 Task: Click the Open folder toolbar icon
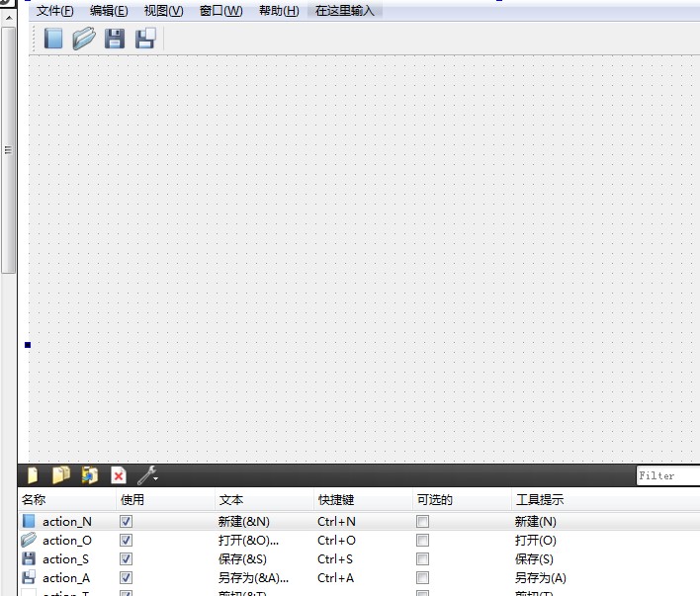pos(84,39)
